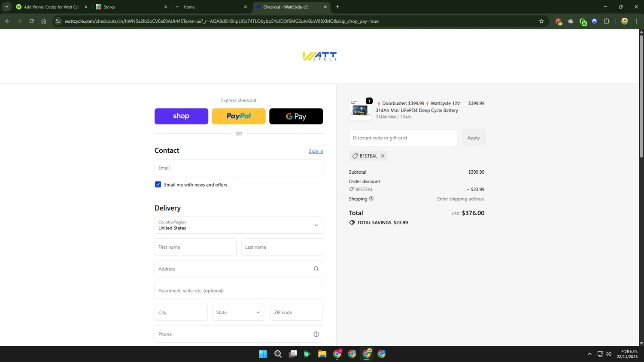The width and height of the screenshot is (644, 362).
Task: Open the tab search dropdown arrow
Action: coord(6,7)
